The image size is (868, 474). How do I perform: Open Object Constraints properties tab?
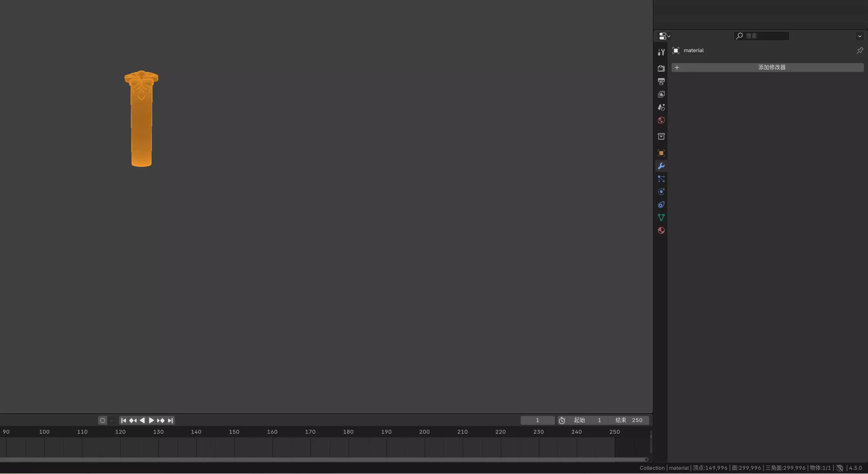661,205
